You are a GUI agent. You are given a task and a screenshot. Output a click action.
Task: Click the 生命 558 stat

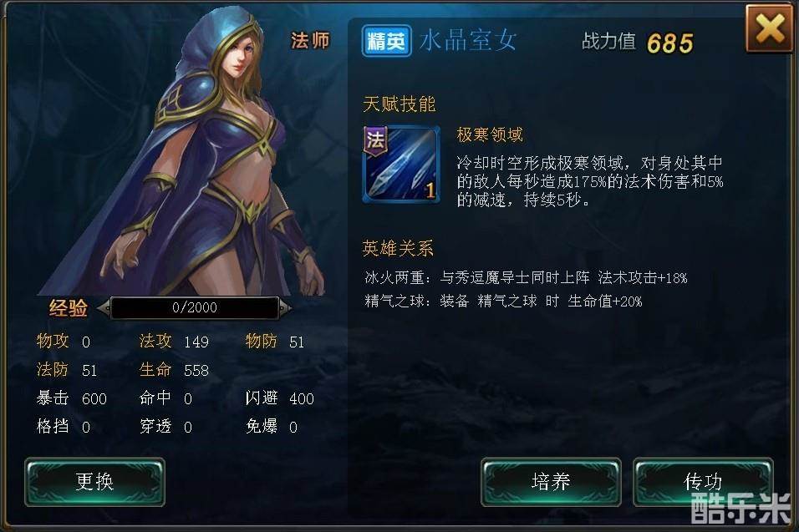click(x=174, y=370)
